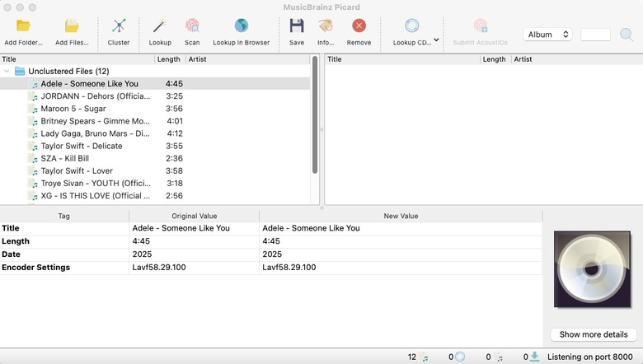
Task: Open Lookup in Browser globe icon
Action: click(x=241, y=26)
